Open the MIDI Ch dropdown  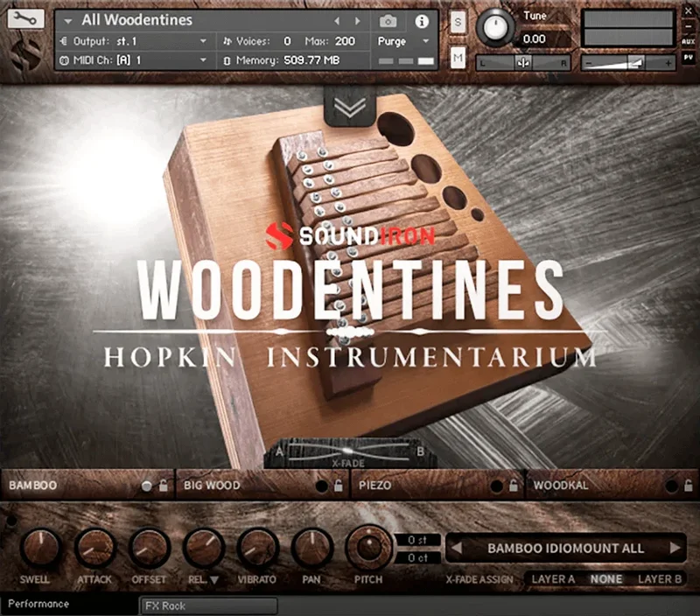(x=203, y=59)
